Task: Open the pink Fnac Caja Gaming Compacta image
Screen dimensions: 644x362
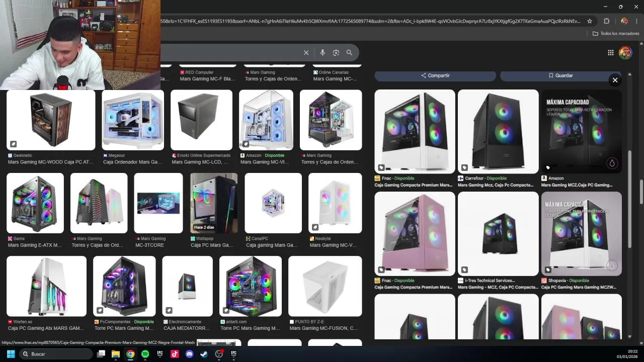Action: click(x=415, y=234)
